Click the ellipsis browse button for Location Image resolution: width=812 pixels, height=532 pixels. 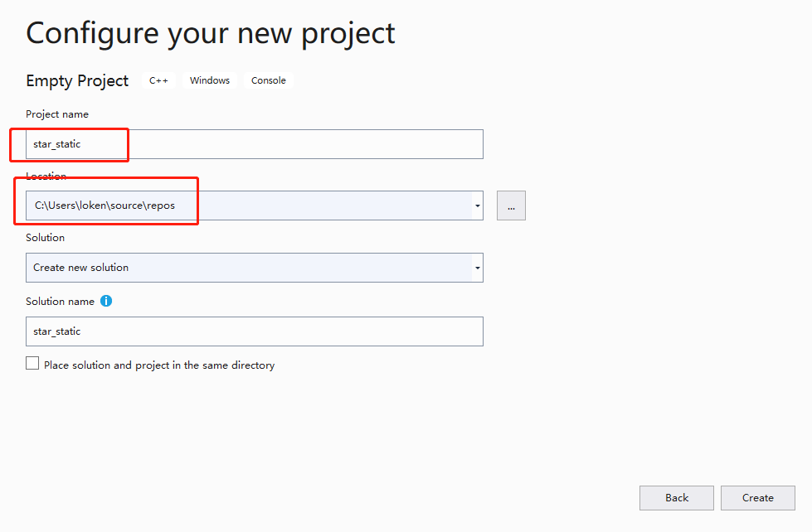[x=511, y=206]
